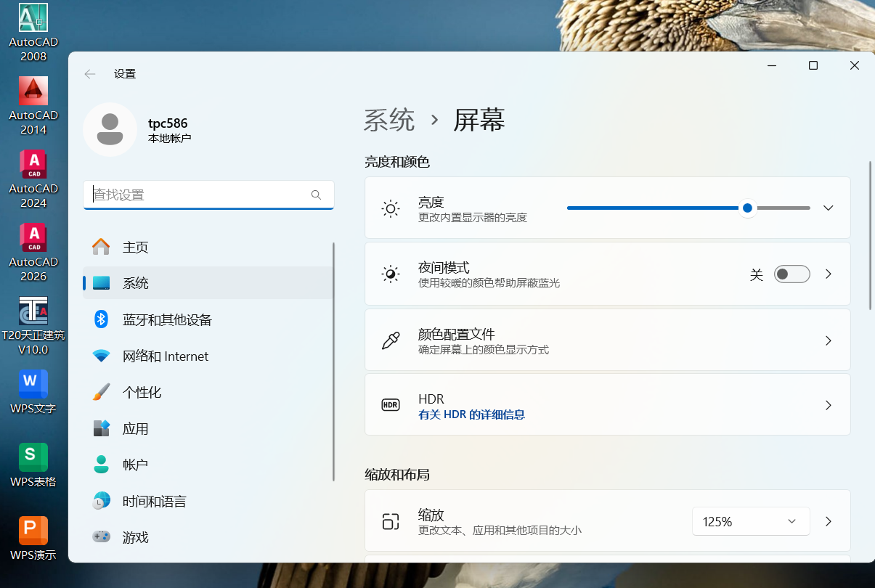Open AutoCAD 2014 desktop shortcut

click(x=33, y=106)
